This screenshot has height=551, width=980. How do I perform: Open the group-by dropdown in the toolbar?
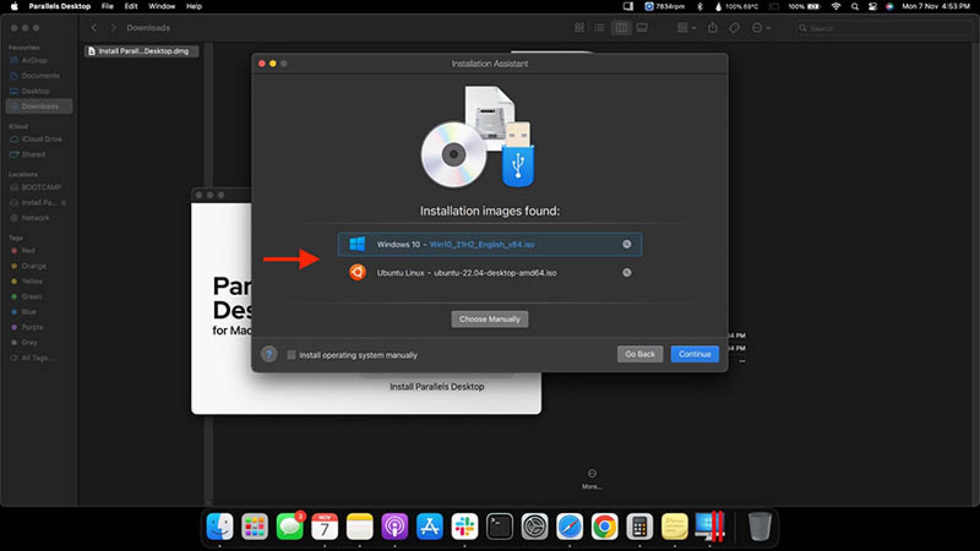click(685, 28)
